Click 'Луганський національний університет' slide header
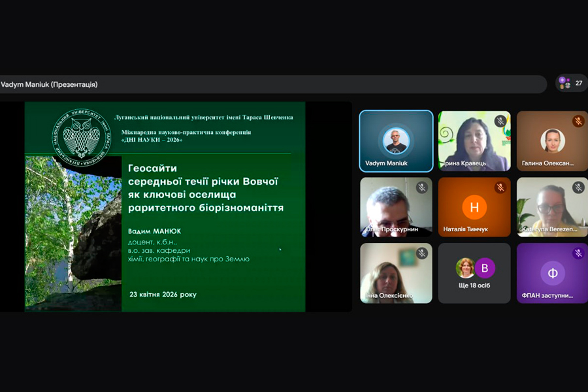 pos(204,118)
